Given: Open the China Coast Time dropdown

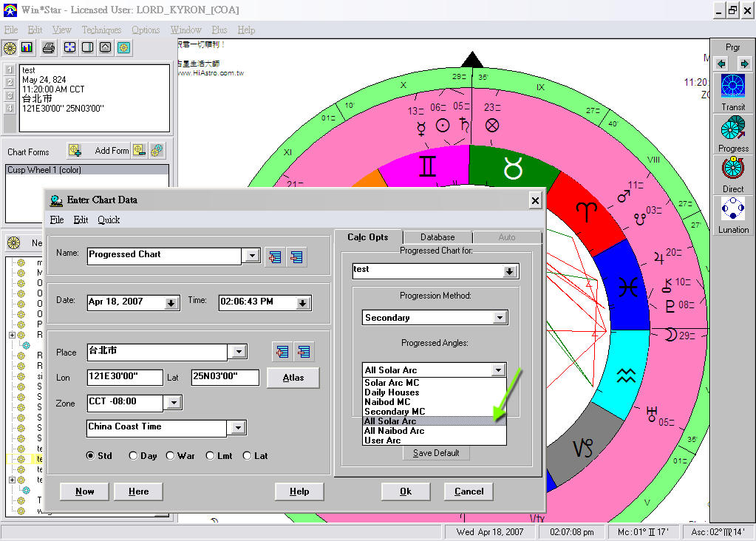Looking at the screenshot, I should click(x=237, y=428).
